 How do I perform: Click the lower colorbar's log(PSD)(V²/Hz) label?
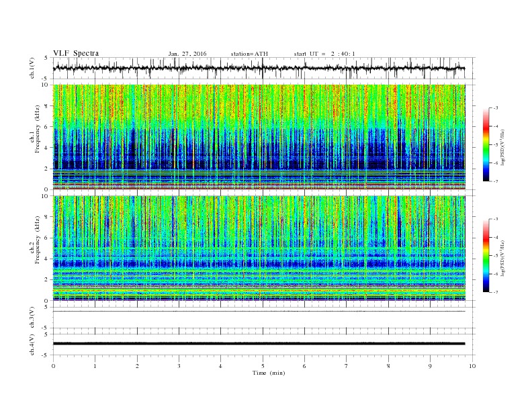[503, 258]
